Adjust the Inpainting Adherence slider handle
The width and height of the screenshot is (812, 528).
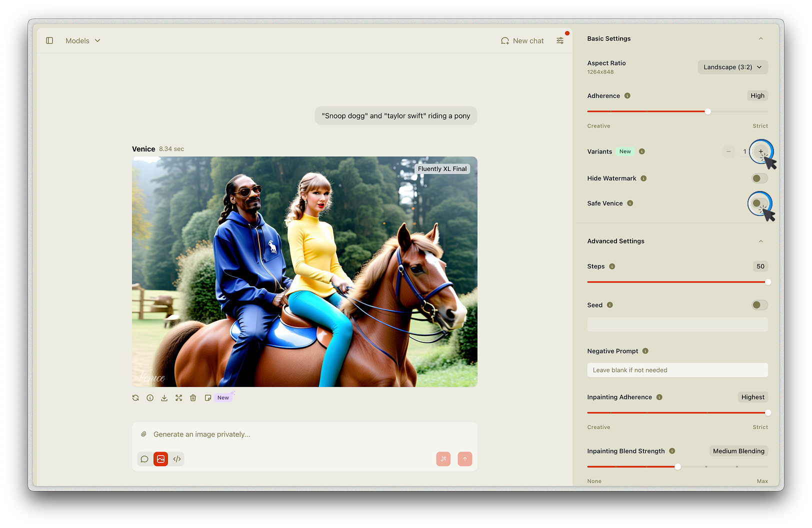click(768, 413)
